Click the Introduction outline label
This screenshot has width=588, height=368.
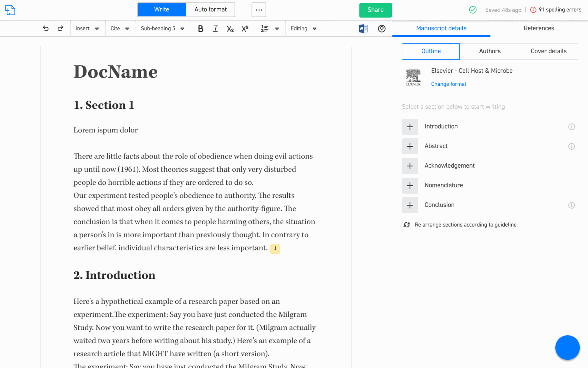click(x=441, y=127)
